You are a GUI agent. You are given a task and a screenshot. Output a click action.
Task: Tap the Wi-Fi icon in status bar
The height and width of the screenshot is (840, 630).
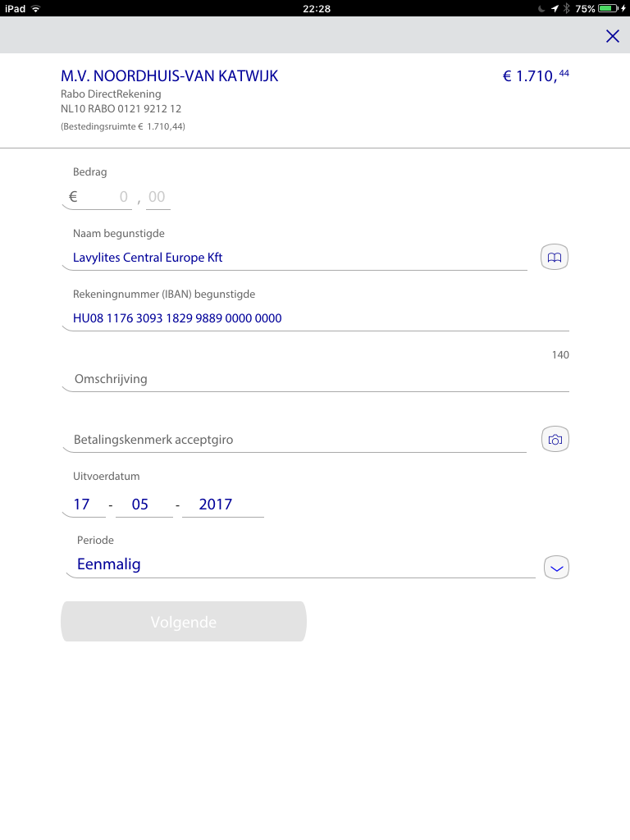(36, 8)
